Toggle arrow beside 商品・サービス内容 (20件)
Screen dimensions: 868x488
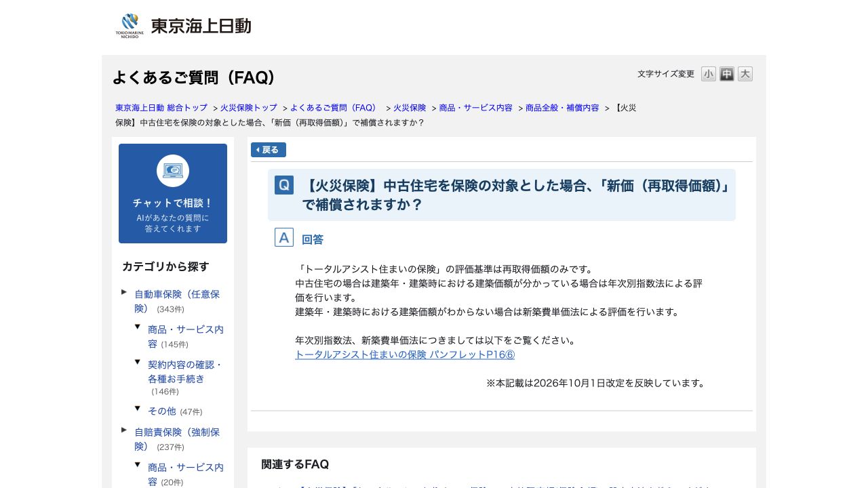(138, 464)
